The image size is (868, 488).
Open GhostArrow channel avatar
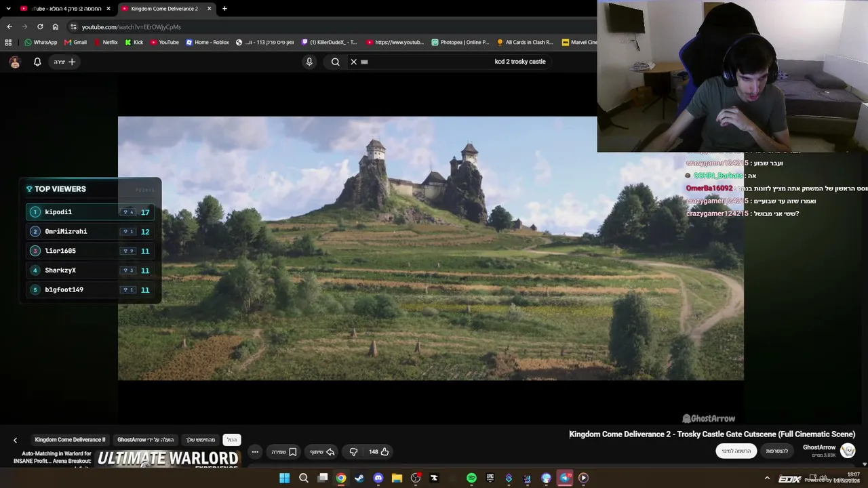pyautogui.click(x=848, y=450)
